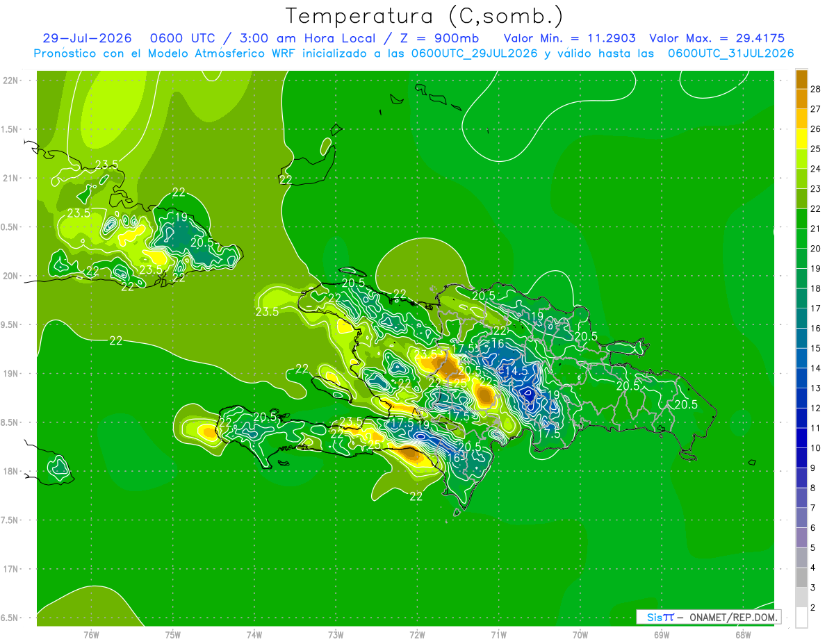Screen dimensions: 834x644
Task: Click the "ONAMET/REP.DOM." credit label
Action: coord(733,617)
